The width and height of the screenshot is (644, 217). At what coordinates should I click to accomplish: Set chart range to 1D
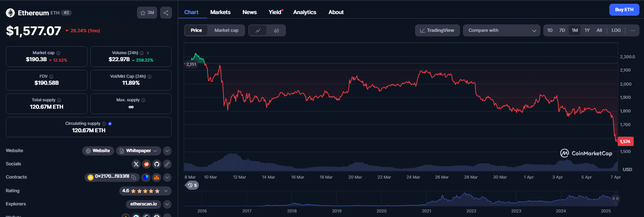click(550, 30)
